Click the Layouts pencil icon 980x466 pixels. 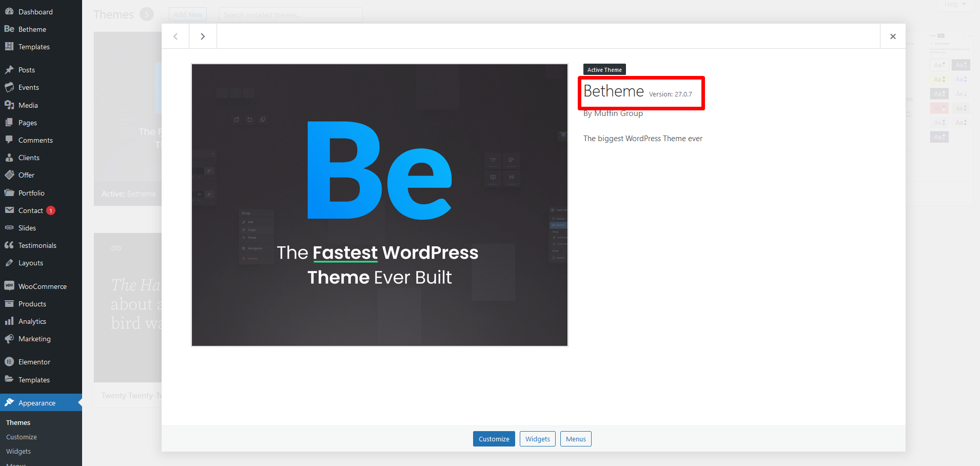tap(9, 263)
